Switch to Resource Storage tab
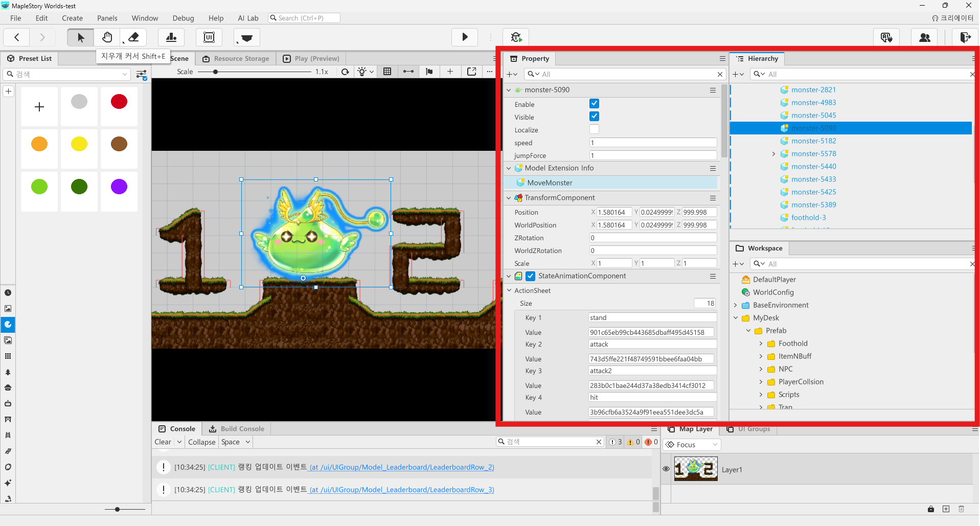 click(x=236, y=58)
